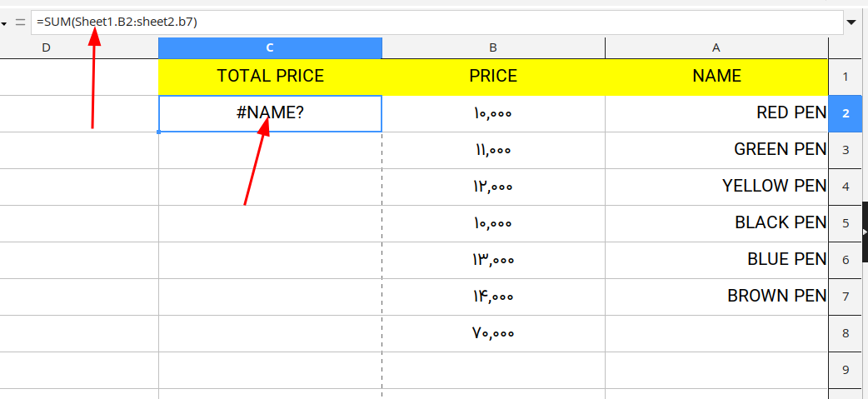Select the YELLOW PEN cell
Viewport: 868px width, 399px height.
[x=716, y=187]
